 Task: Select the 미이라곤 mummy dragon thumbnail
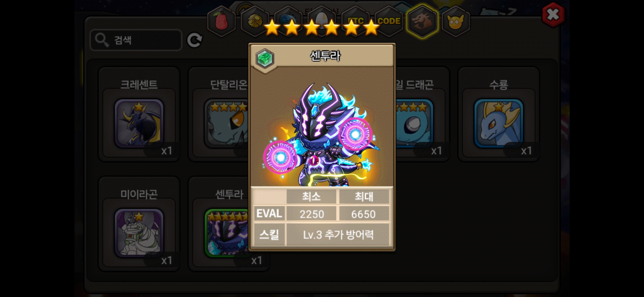[x=139, y=233]
